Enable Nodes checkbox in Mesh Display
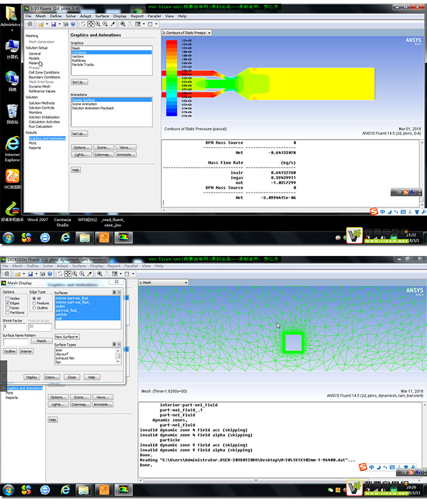This screenshot has width=427, height=504. (x=7, y=299)
